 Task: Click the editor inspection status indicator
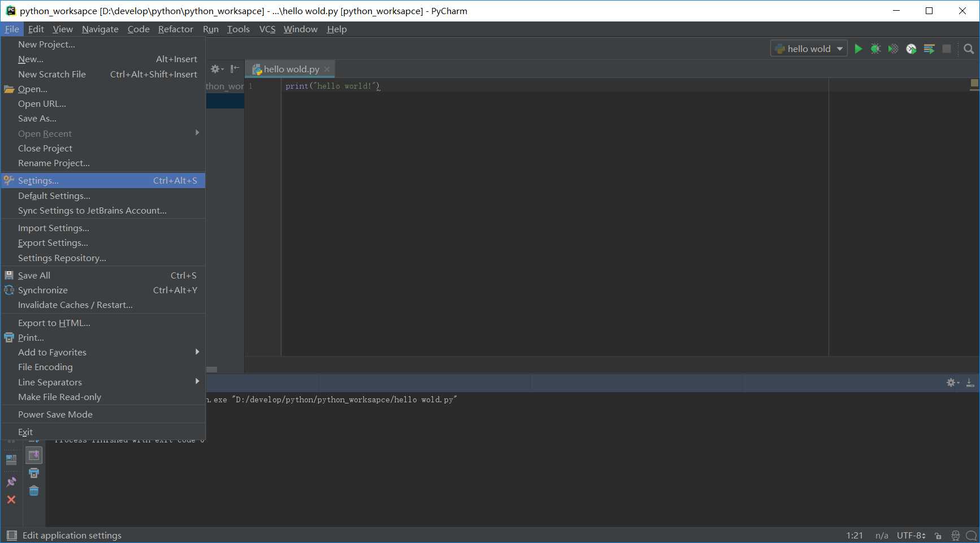tap(974, 84)
